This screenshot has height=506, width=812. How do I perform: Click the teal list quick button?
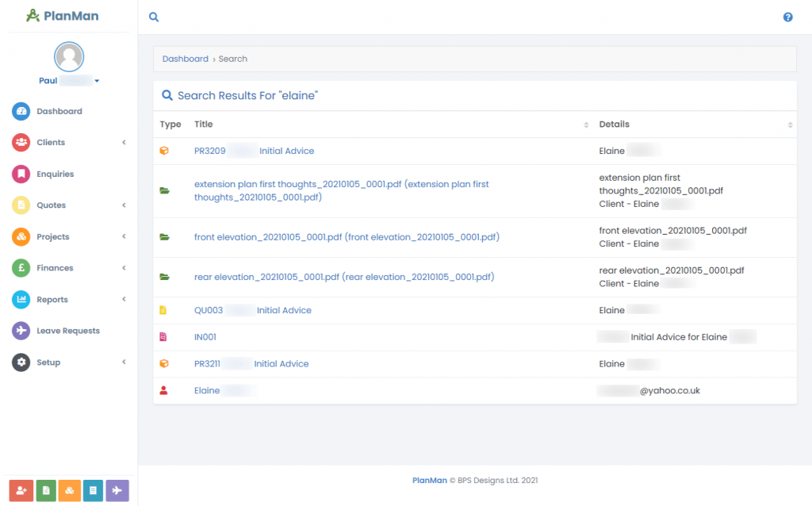point(94,490)
